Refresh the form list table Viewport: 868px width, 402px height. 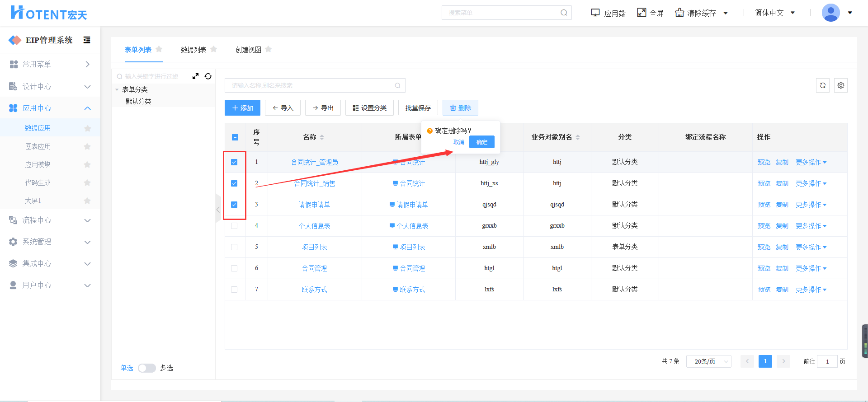(823, 85)
